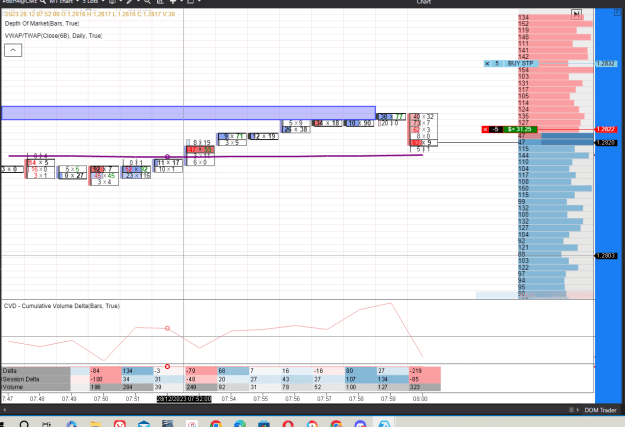Viewport: 625px width, 427px height.
Task: Open Task View from the taskbar
Action: pyautogui.click(x=47, y=424)
